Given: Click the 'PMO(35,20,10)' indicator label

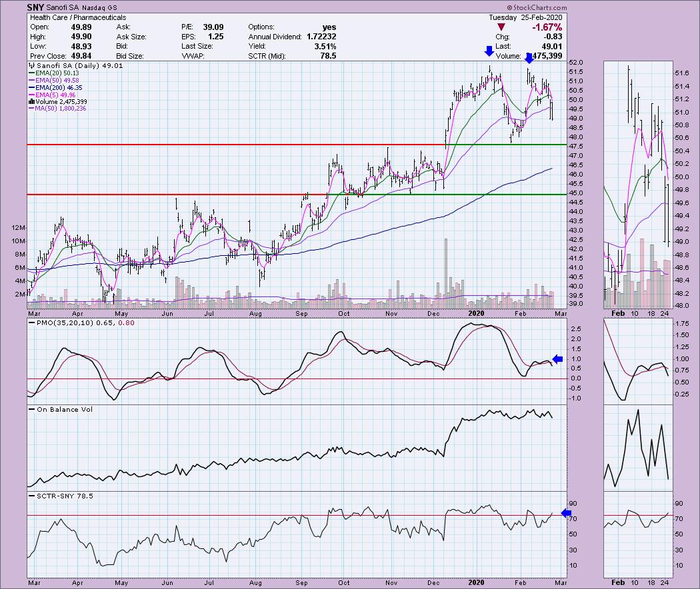Looking at the screenshot, I should [65, 323].
